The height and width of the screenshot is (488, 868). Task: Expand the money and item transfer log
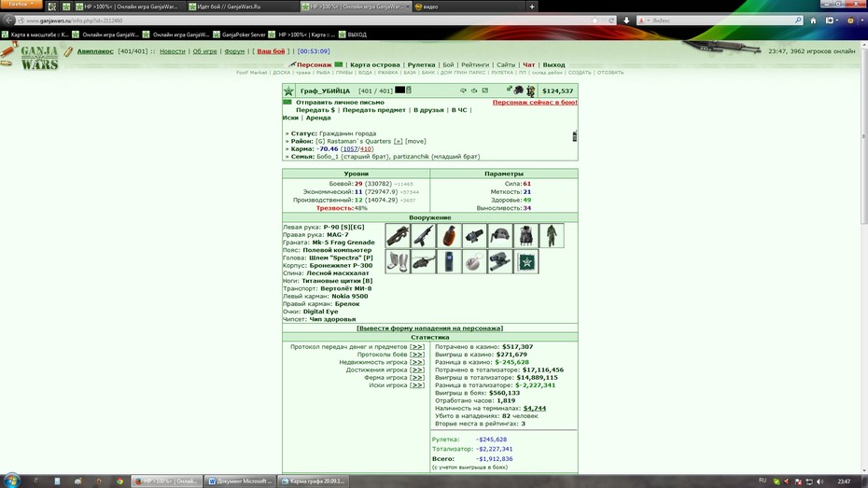pos(417,347)
